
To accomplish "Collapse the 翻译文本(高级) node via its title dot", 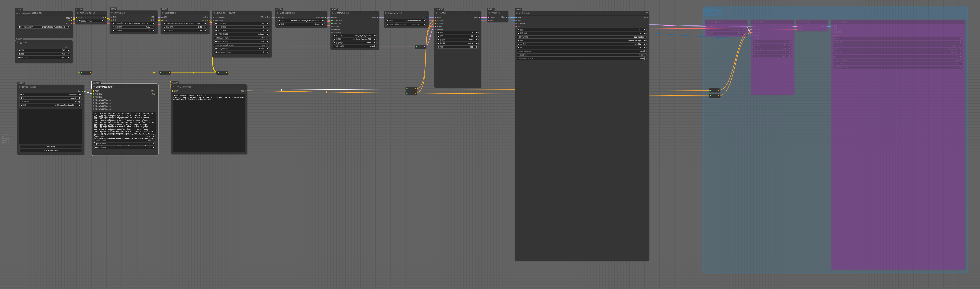I will coord(19,87).
